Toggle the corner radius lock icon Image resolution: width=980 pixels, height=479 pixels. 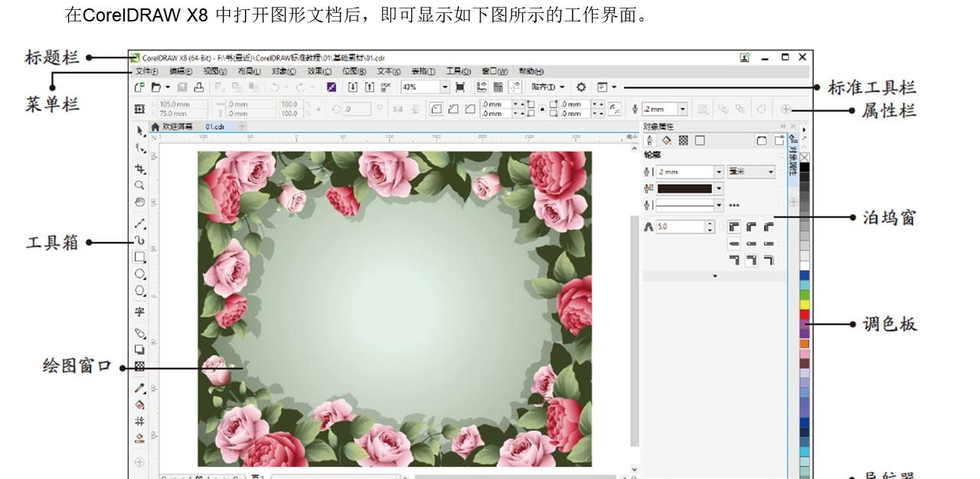[x=543, y=109]
